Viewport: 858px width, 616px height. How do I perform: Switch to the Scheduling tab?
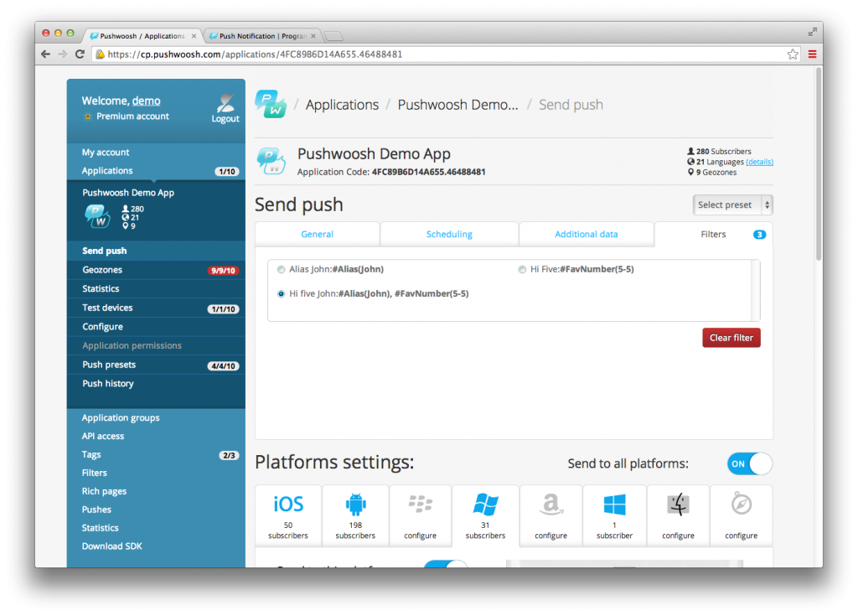pos(449,235)
